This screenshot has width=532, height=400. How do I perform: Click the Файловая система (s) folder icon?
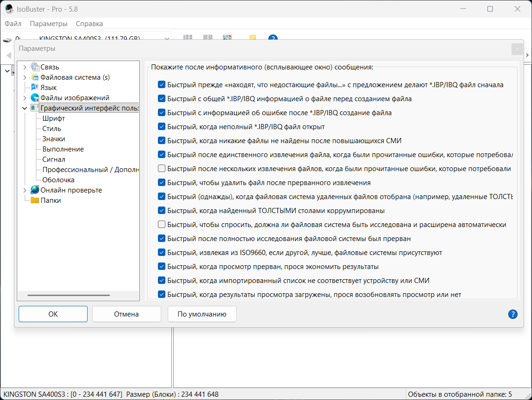(x=35, y=77)
